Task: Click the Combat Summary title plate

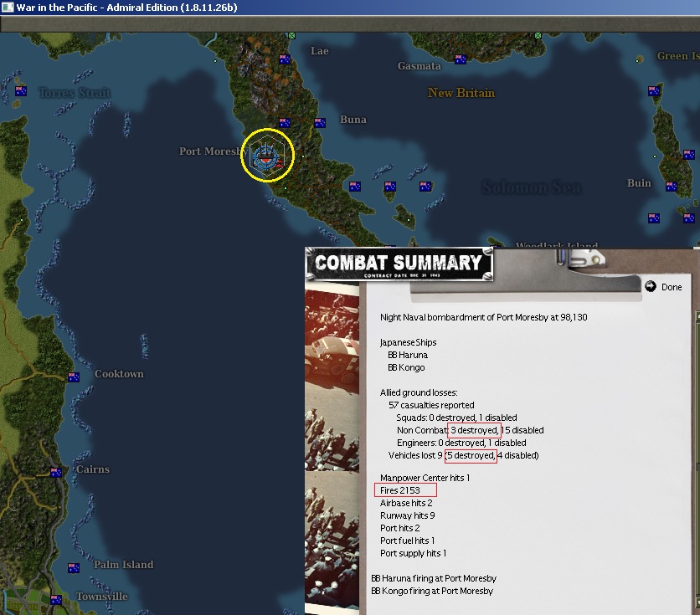Action: (399, 264)
